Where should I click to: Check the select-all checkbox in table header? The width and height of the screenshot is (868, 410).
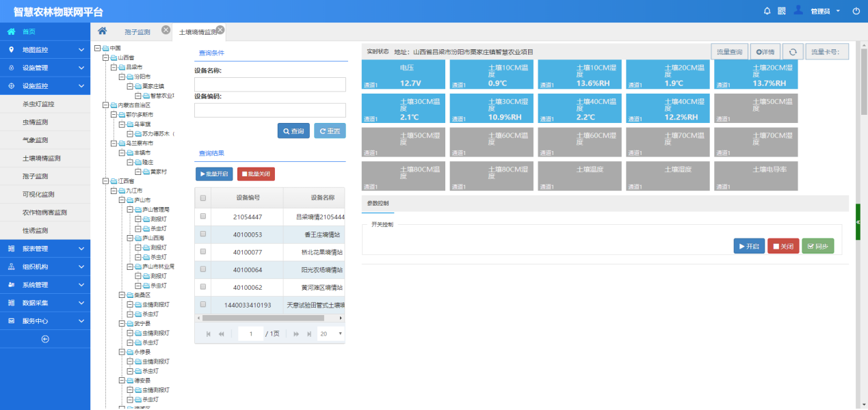pyautogui.click(x=202, y=198)
